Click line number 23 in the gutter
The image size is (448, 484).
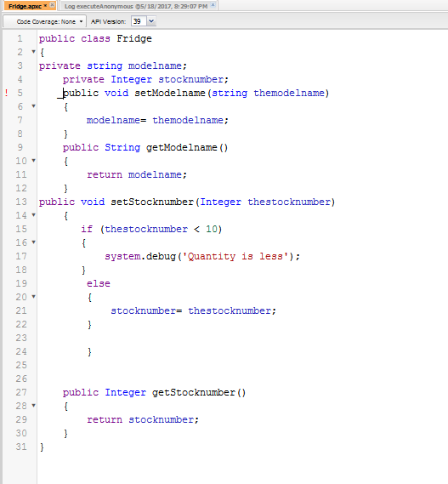pyautogui.click(x=21, y=338)
